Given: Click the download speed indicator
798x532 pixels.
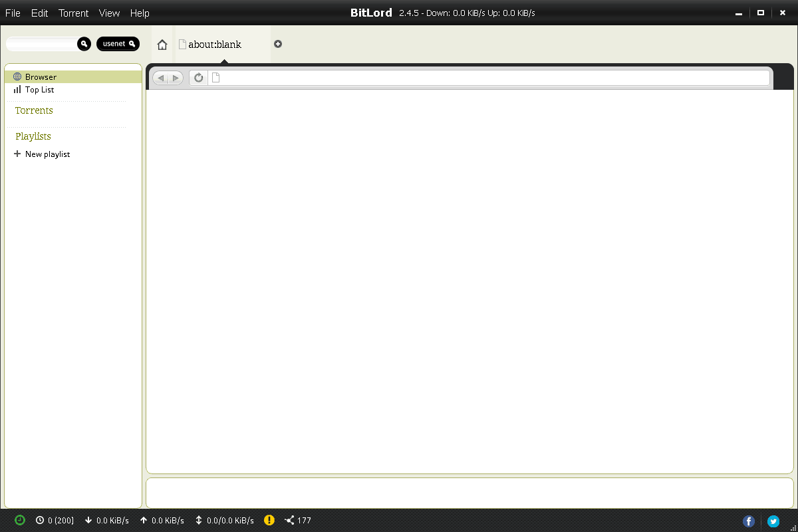Looking at the screenshot, I should coord(107,521).
